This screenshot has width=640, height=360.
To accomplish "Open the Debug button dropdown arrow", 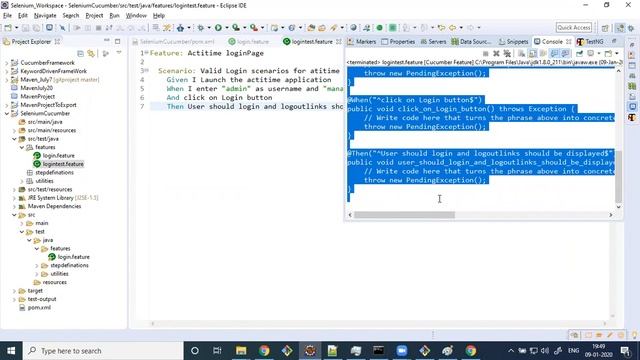I will (x=209, y=28).
